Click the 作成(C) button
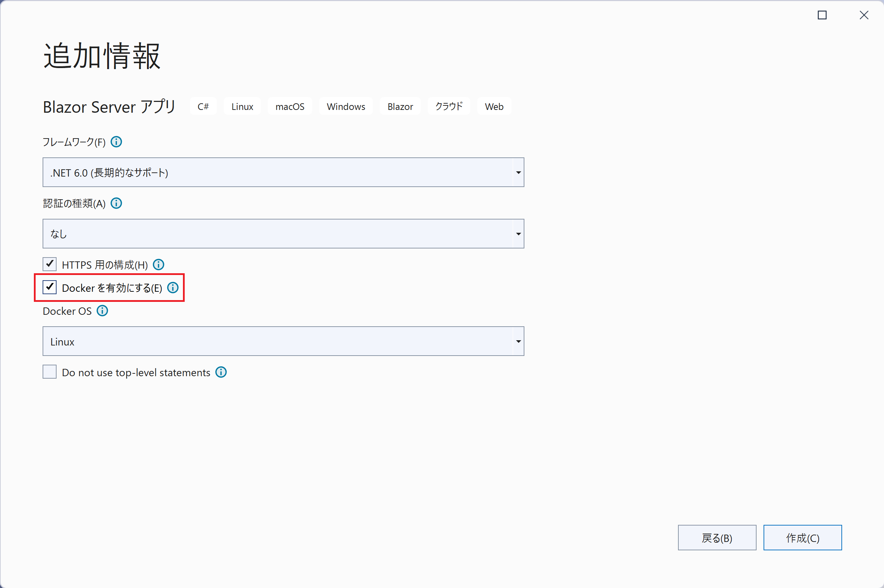The width and height of the screenshot is (884, 588). (x=803, y=538)
